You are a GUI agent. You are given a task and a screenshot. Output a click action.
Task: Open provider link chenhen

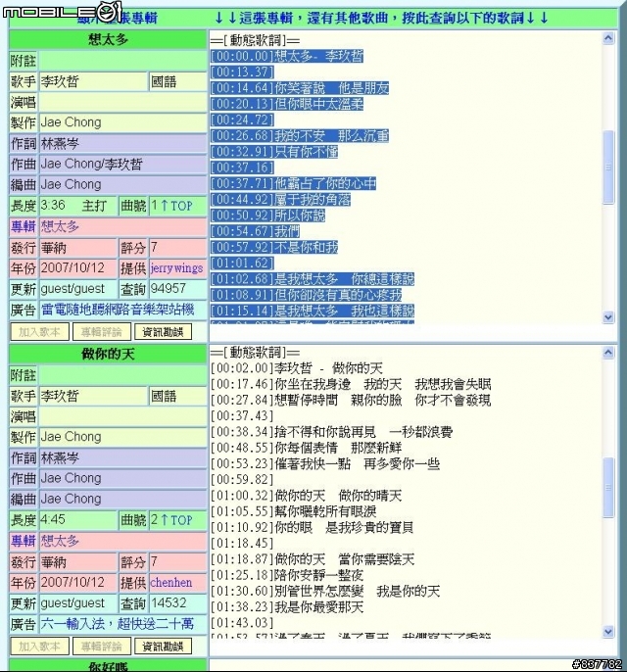(171, 583)
